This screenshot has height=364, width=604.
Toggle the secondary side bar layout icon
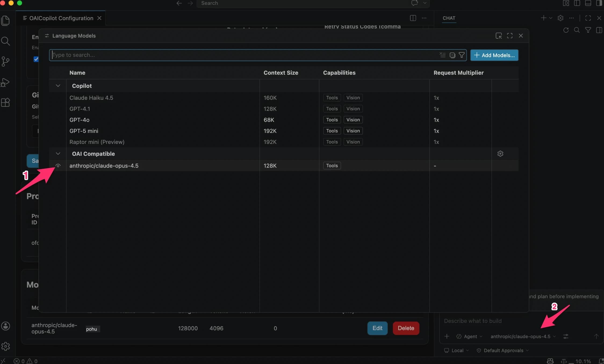coord(599,3)
